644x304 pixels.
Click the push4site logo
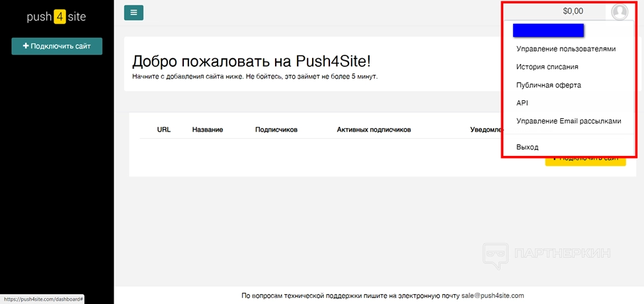(x=57, y=17)
